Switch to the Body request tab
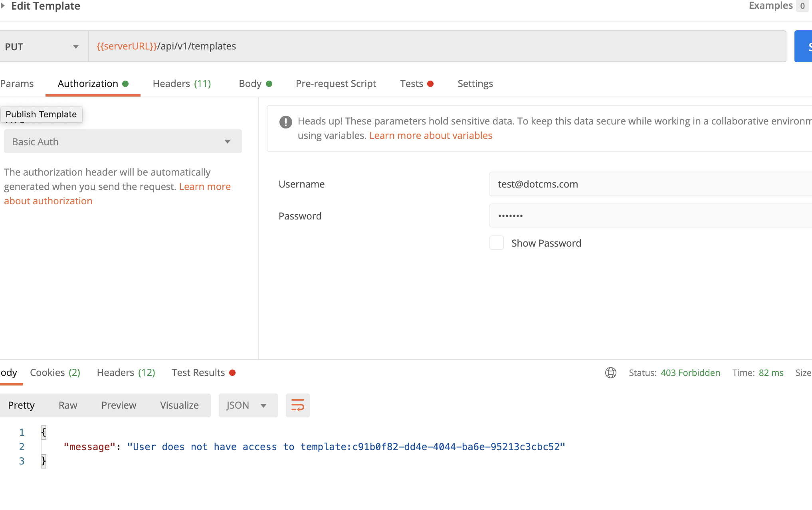812x510 pixels. pos(251,83)
